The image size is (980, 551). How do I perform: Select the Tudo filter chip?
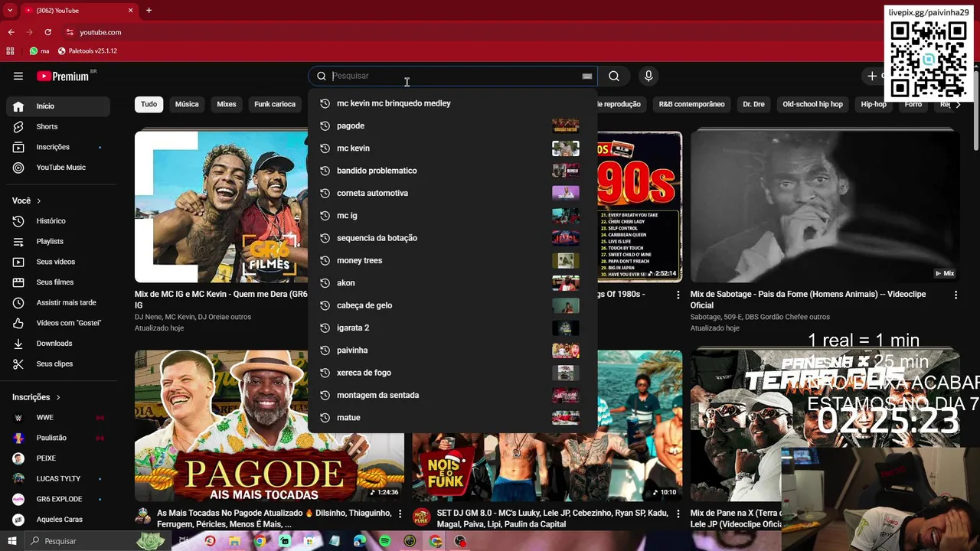(149, 104)
